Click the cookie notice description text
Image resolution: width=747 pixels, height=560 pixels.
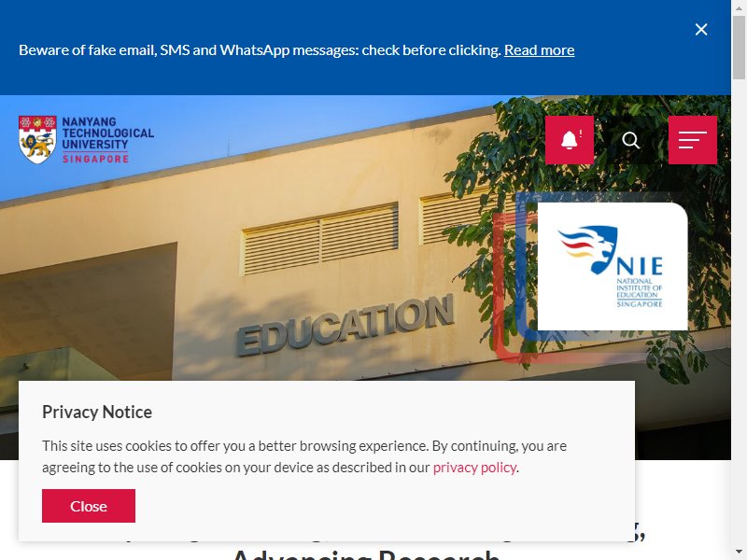tap(304, 456)
